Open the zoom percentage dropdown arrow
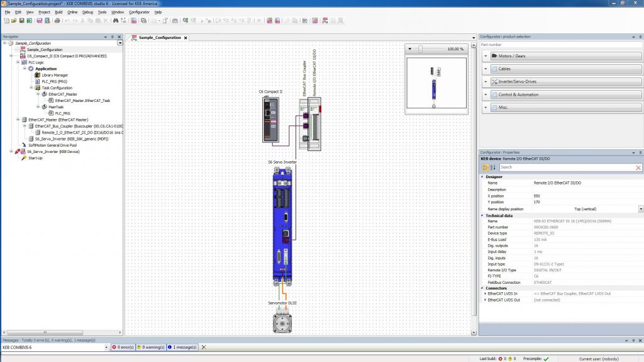The height and width of the screenshot is (362, 644). pyautogui.click(x=409, y=49)
